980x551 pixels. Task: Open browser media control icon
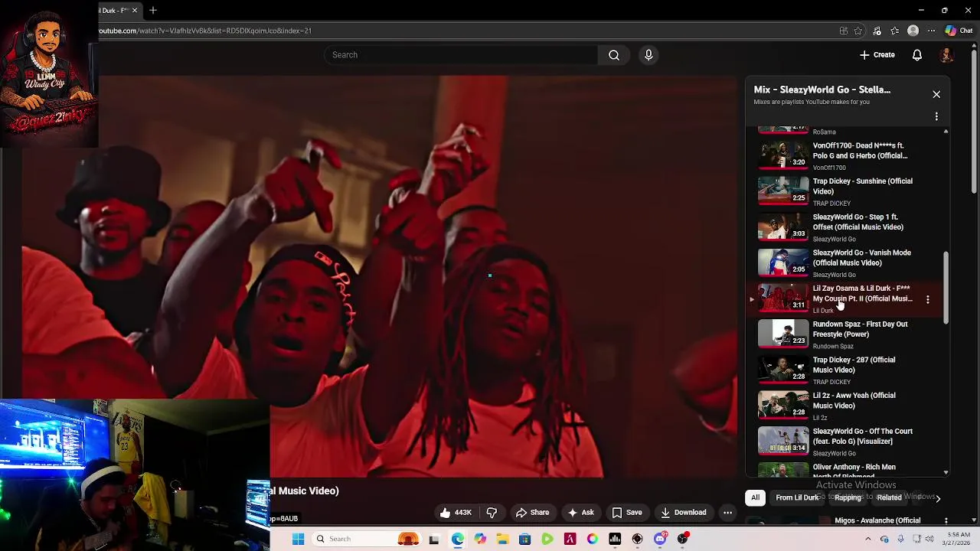877,31
